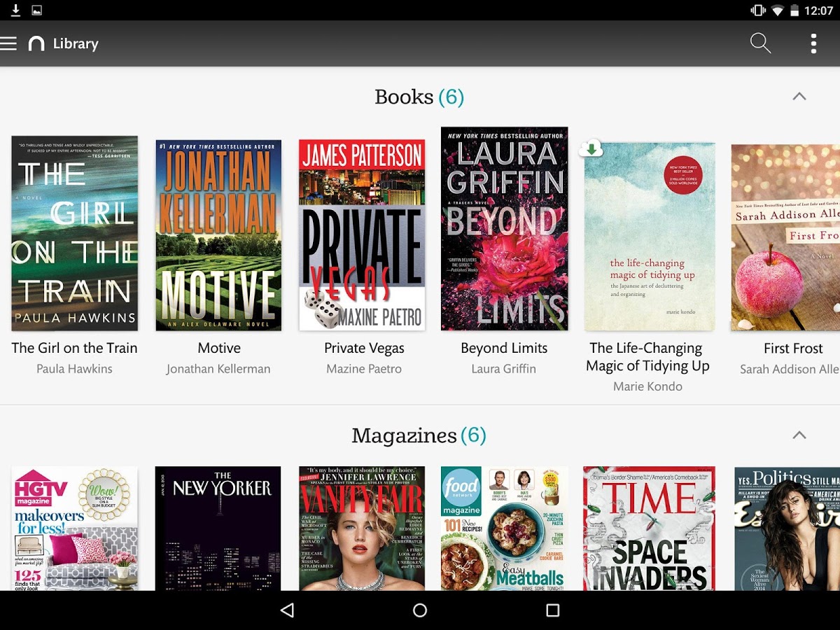840x630 pixels.
Task: Collapse the Books section chevron
Action: coord(799,97)
